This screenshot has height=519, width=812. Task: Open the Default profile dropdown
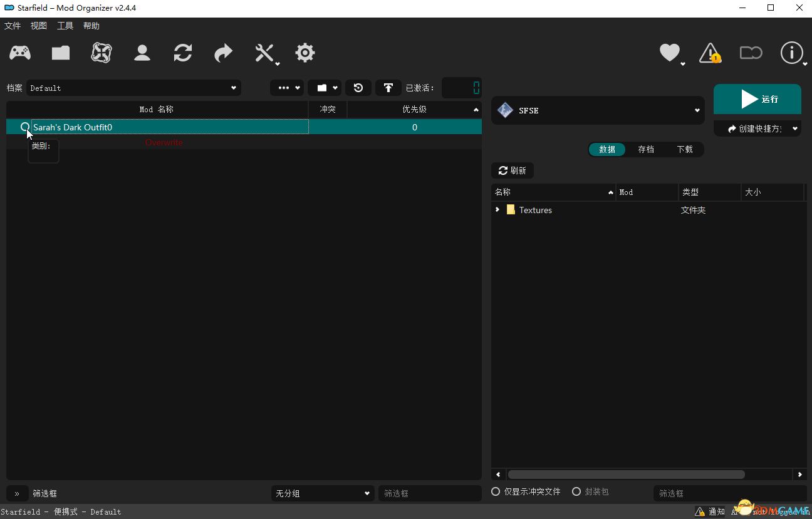(133, 88)
